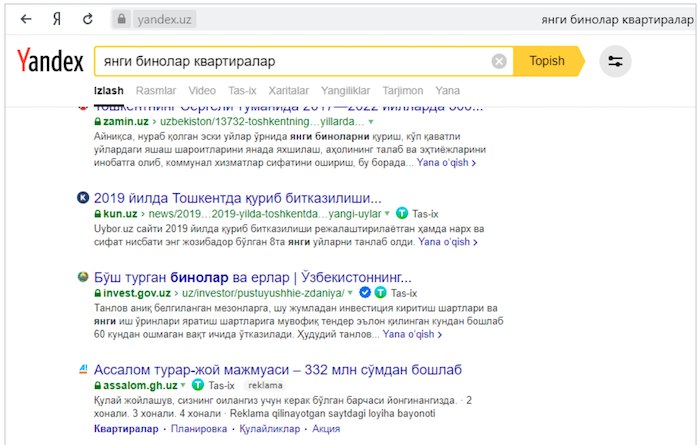The width and height of the screenshot is (700, 445).
Task: Open the Қулайликлар sitelink
Action: 270,429
